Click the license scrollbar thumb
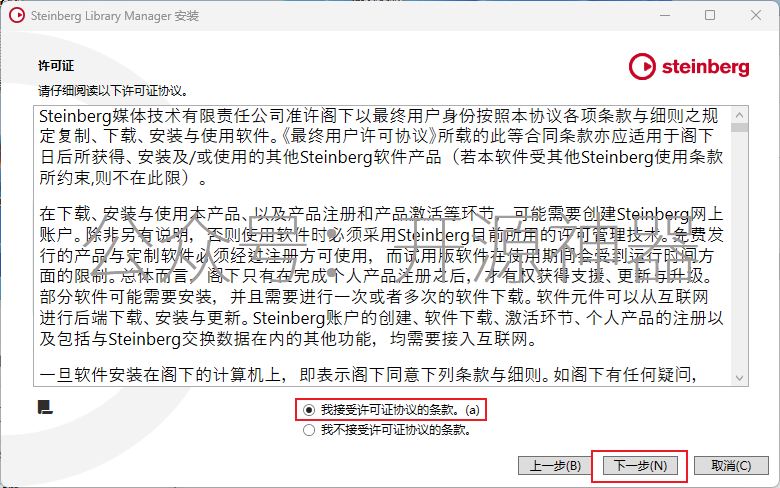The image size is (780, 488). coord(740,128)
